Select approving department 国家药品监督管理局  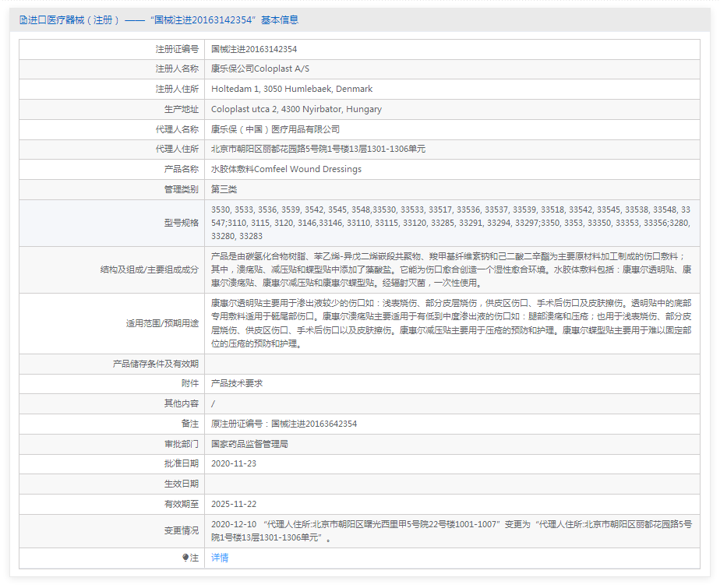pyautogui.click(x=250, y=444)
